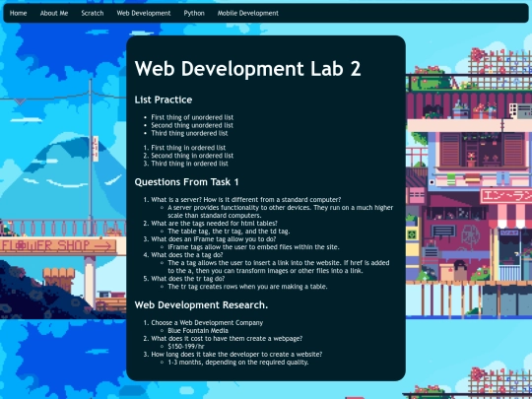This screenshot has width=532, height=399.
Task: Click the answer about the table, tr, td tags
Action: [x=229, y=232]
